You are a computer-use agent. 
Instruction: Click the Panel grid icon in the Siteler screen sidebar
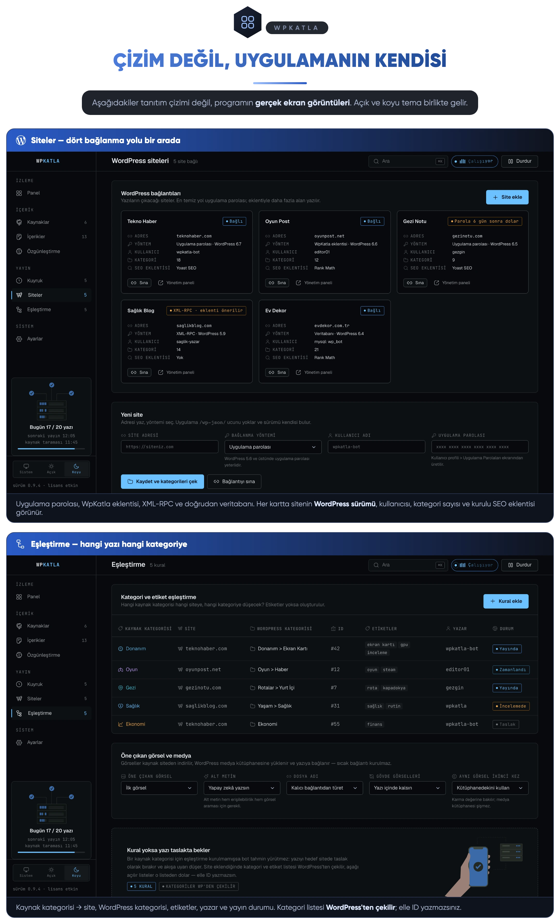[19, 193]
